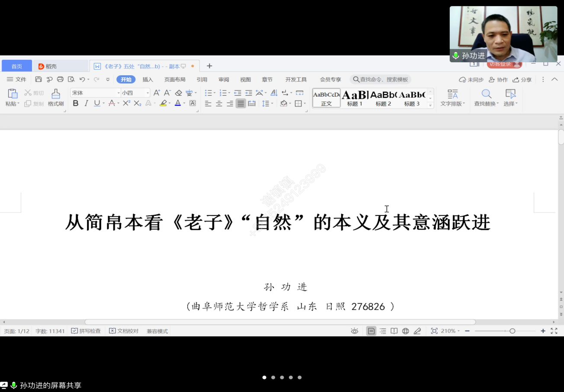Open the 页面布局 (Page Layout) tab
This screenshot has height=392, width=564.
(175, 80)
